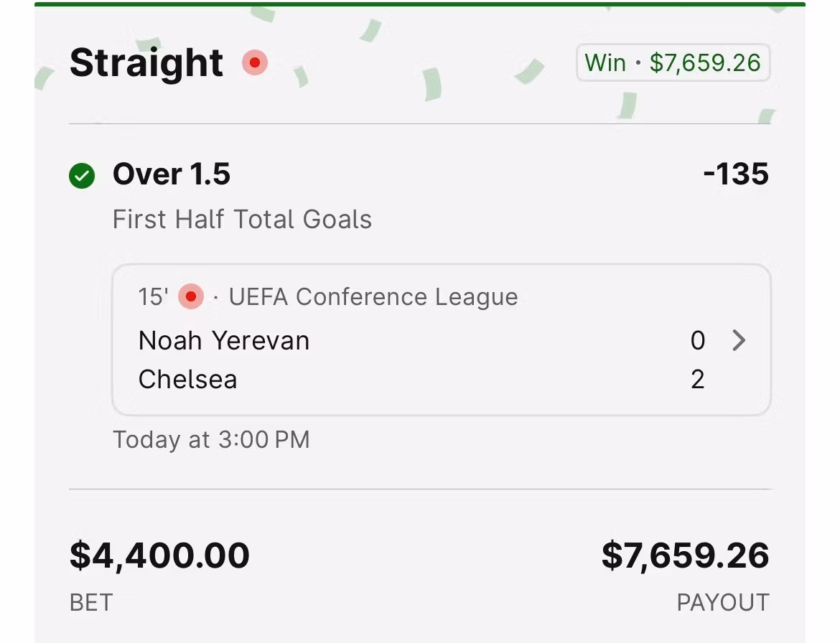Click Chelsea's score of 2
The height and width of the screenshot is (643, 840).
pos(697,379)
